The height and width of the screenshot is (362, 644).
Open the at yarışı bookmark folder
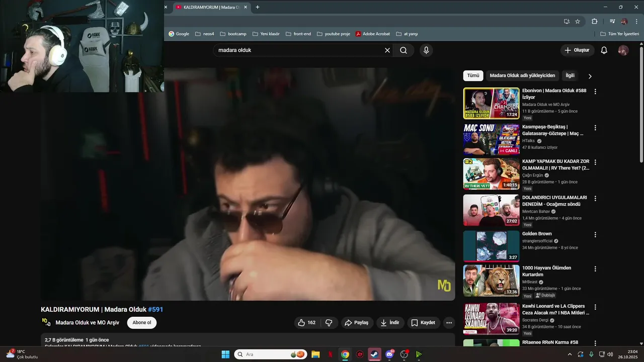pyautogui.click(x=407, y=34)
